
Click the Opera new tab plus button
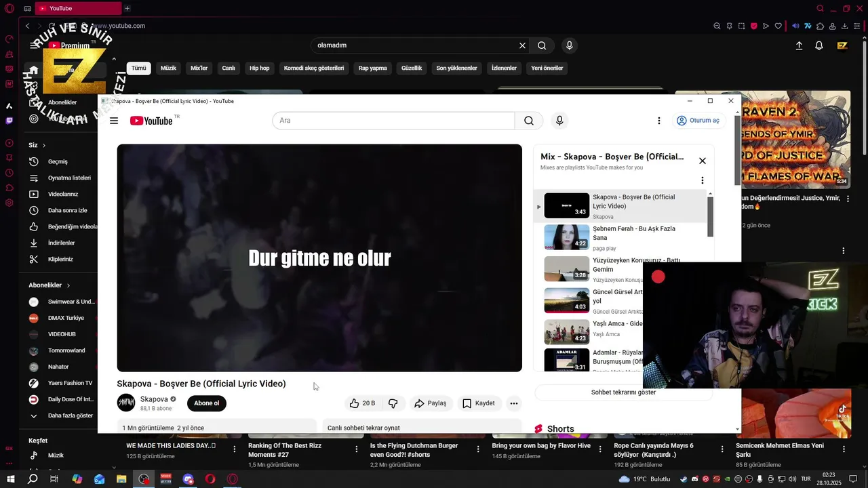point(127,8)
